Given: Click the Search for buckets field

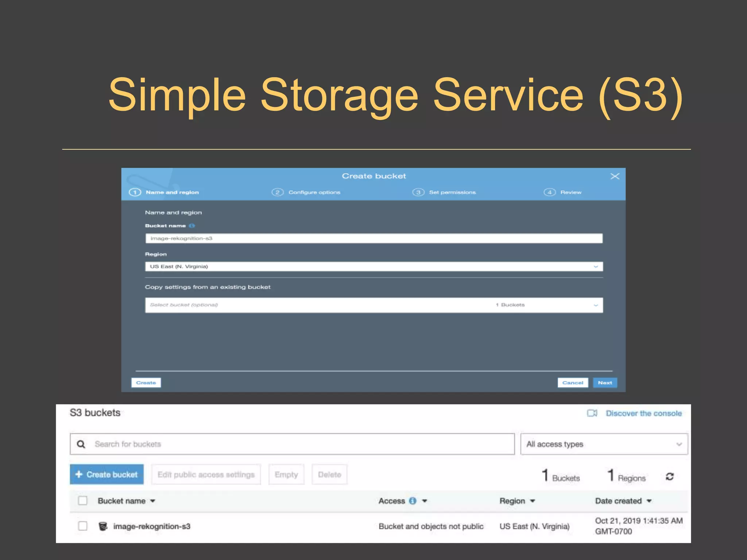Looking at the screenshot, I should (292, 444).
